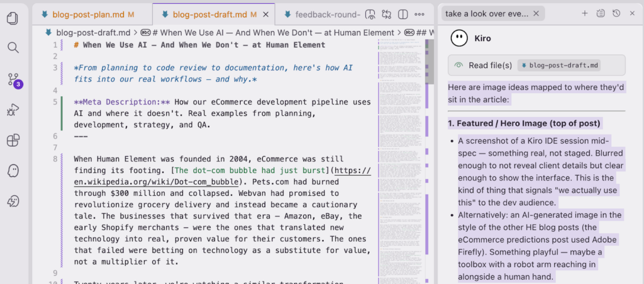Viewport: 644px width, 284px height.
Task: Click the 'Alternatively: an AI-generated image' bullet
Action: click(540, 246)
